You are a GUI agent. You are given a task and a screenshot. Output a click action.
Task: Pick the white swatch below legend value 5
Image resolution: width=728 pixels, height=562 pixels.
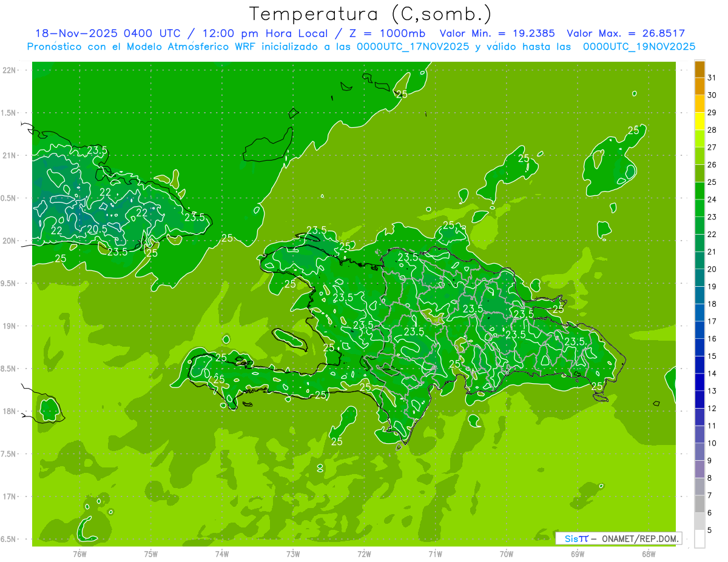699,539
